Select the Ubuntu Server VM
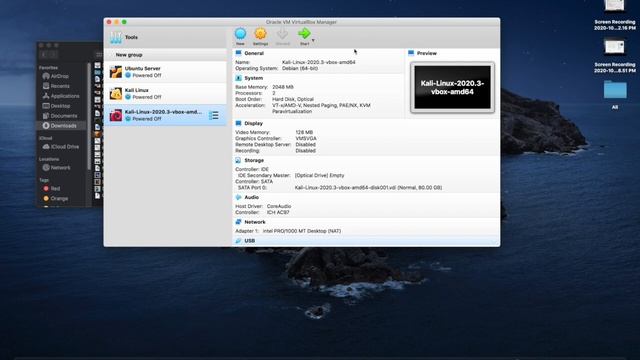 (165, 72)
